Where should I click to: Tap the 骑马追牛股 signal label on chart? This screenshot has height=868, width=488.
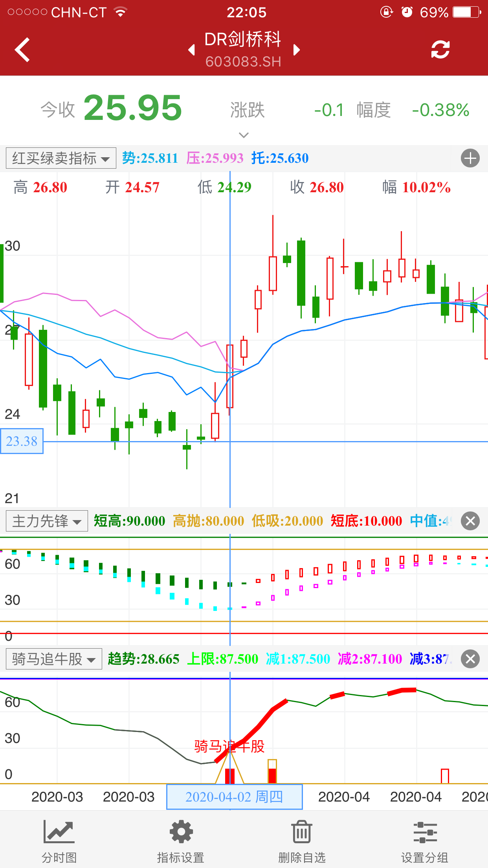[229, 746]
